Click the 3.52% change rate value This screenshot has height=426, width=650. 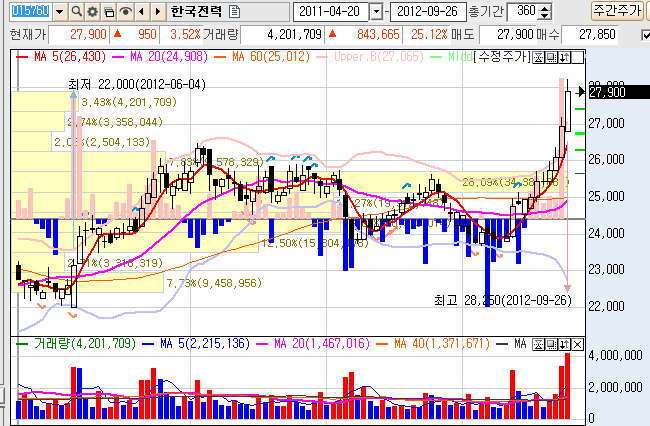pyautogui.click(x=181, y=34)
